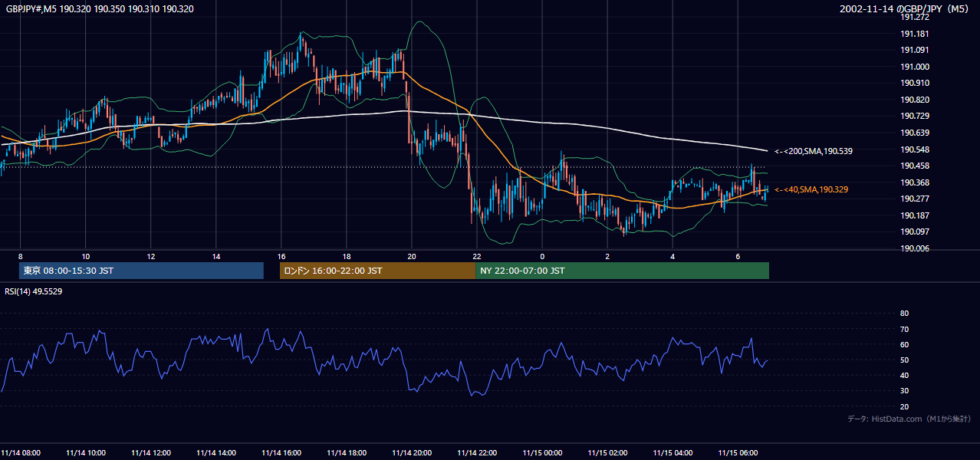Click price axis value 190.368
The height and width of the screenshot is (460, 980).
914,182
